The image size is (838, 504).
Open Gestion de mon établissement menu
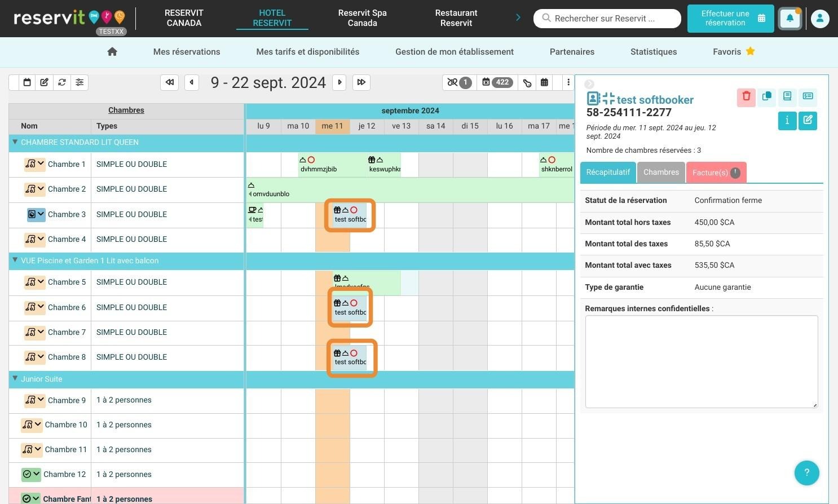[x=455, y=52]
